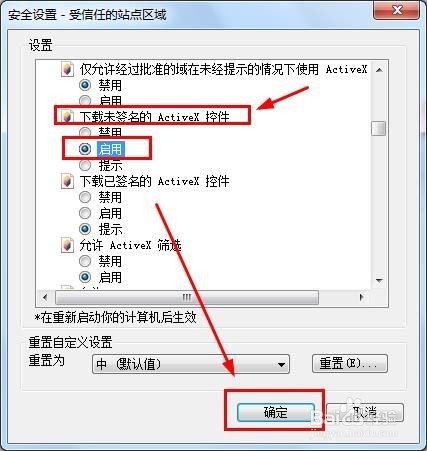Click the shield icon beside 下载已签名的 ActiveX 控件
This screenshot has height=451, width=427.
click(67, 181)
